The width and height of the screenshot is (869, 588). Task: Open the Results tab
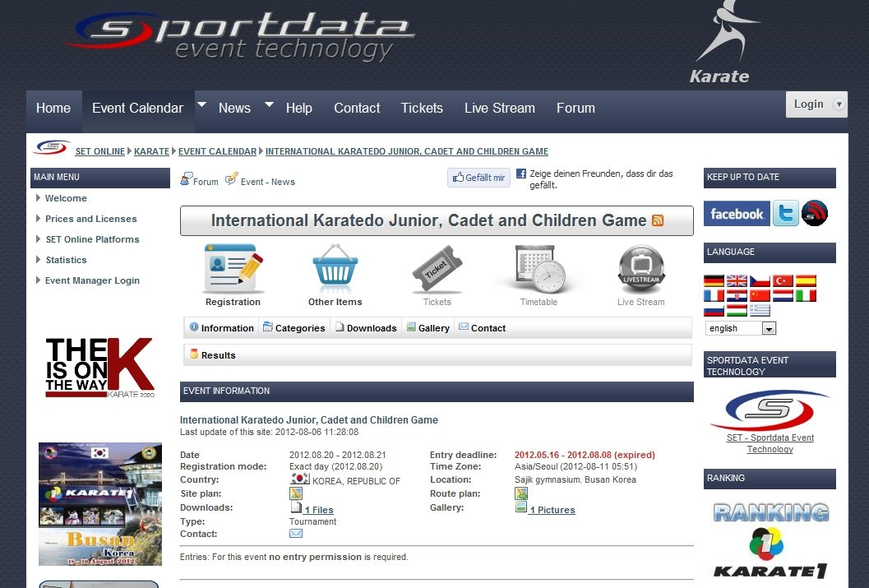tap(213, 355)
